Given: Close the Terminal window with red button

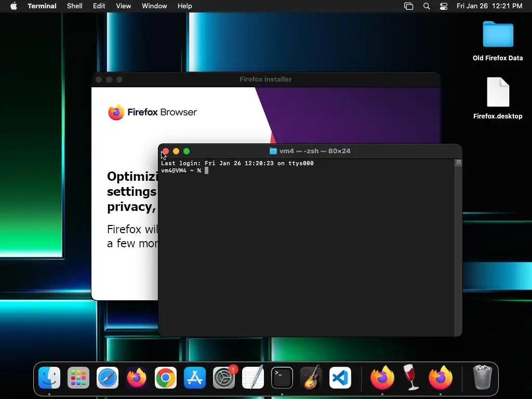Looking at the screenshot, I should pos(166,151).
